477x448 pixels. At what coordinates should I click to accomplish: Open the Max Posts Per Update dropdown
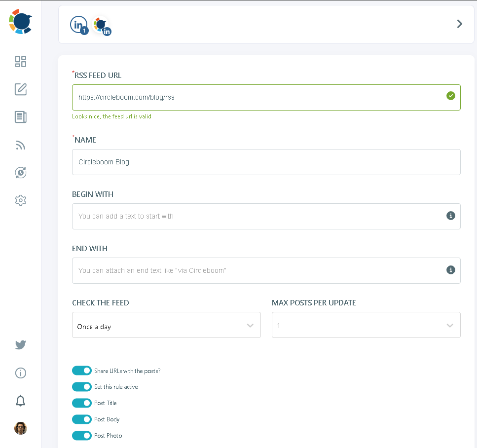click(x=366, y=325)
